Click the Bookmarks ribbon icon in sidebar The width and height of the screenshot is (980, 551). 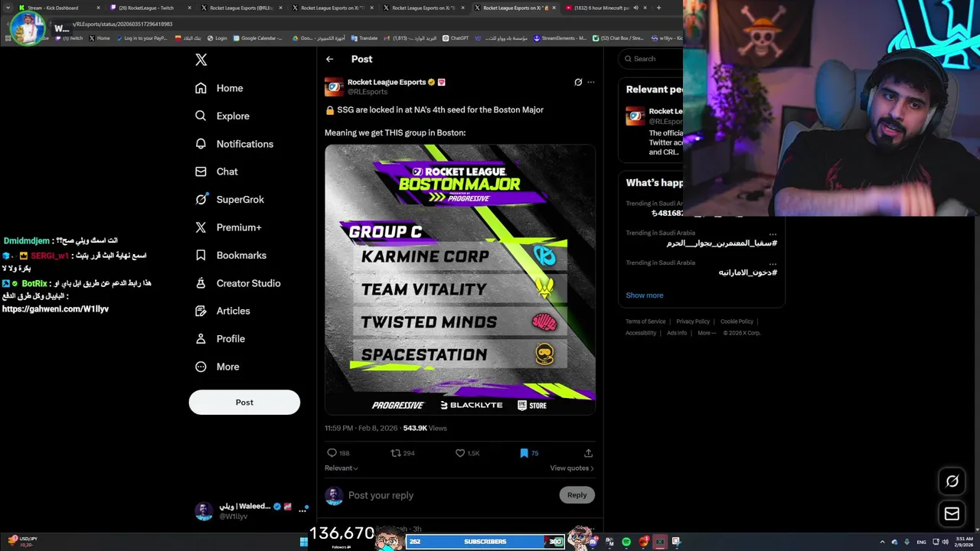[x=201, y=255]
